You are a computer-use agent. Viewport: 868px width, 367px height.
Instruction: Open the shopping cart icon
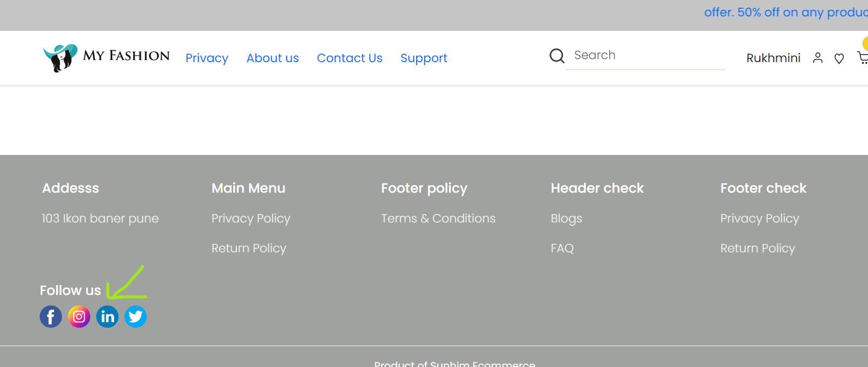[x=863, y=58]
